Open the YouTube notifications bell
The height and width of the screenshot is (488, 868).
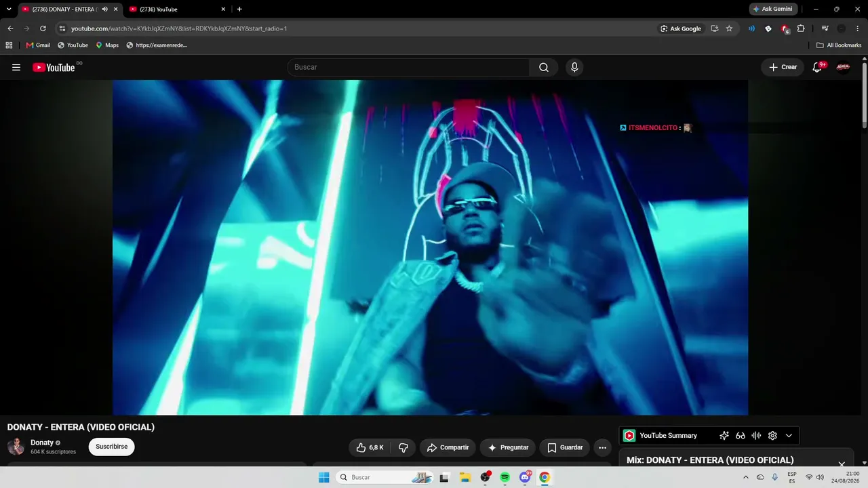coord(818,67)
